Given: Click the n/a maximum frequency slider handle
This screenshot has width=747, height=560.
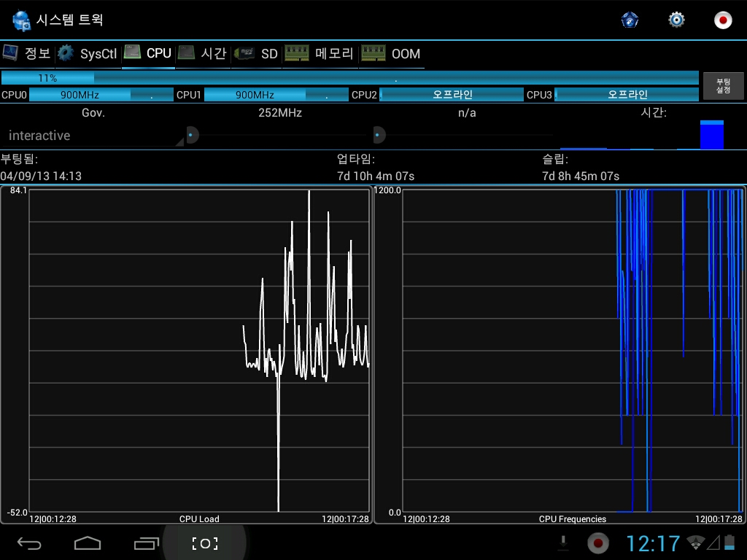Looking at the screenshot, I should pyautogui.click(x=378, y=135).
